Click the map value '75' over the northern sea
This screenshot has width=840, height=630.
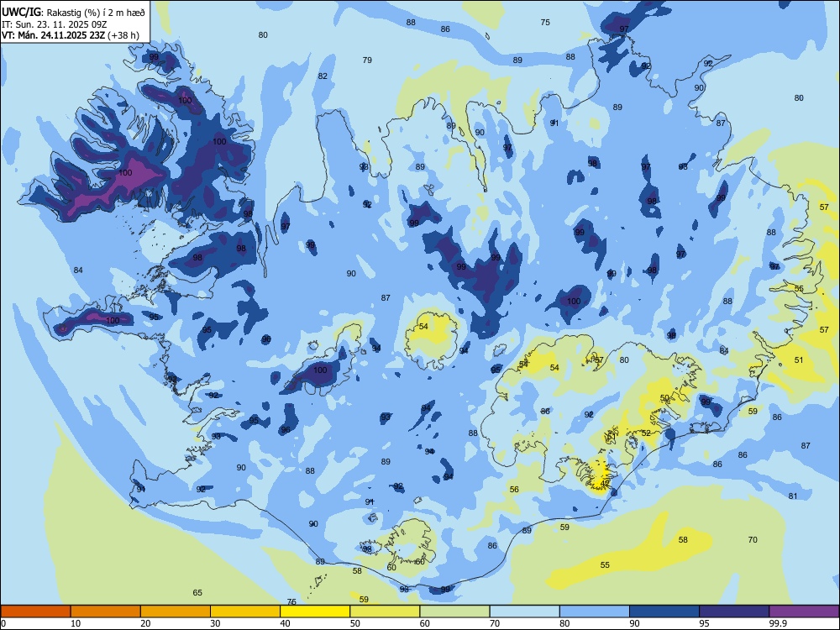pyautogui.click(x=545, y=23)
